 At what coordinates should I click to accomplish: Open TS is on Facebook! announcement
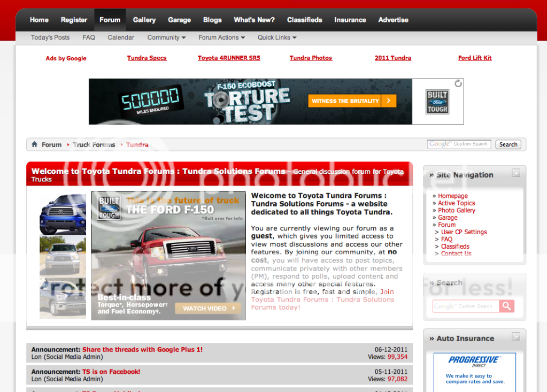(111, 372)
